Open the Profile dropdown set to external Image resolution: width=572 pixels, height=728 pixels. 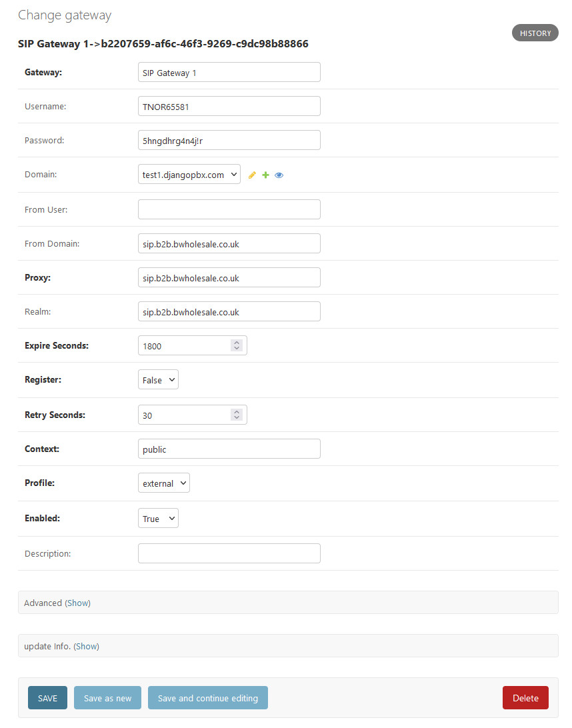[x=163, y=483]
